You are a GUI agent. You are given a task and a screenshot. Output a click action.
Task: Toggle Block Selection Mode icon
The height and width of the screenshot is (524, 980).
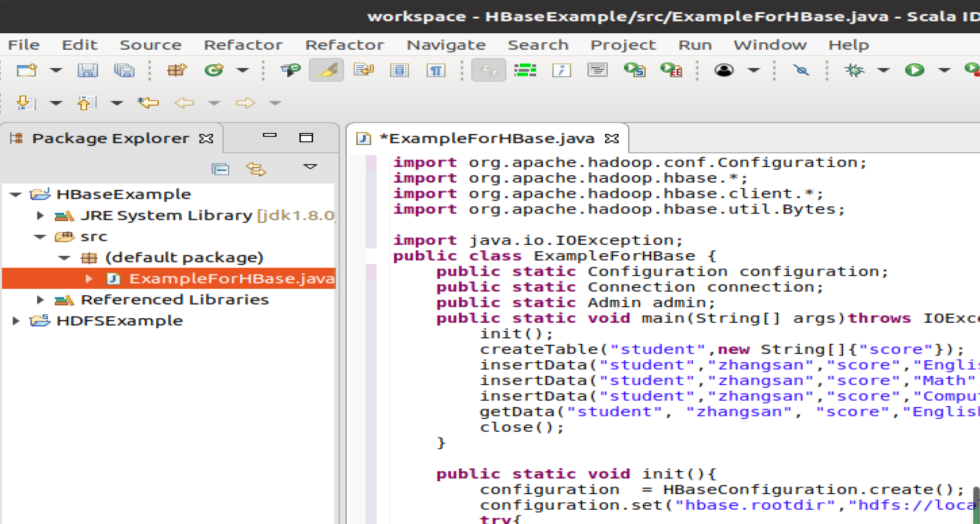[x=400, y=70]
